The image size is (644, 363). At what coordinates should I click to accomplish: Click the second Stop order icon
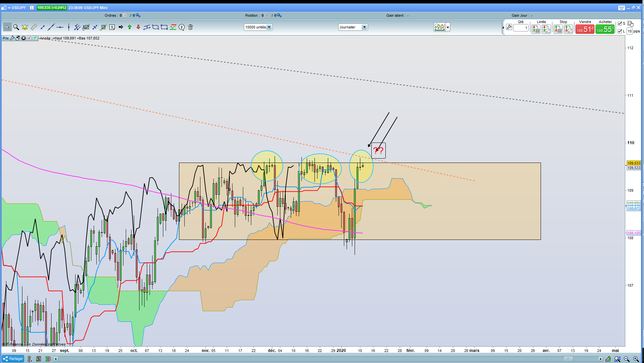(568, 29)
